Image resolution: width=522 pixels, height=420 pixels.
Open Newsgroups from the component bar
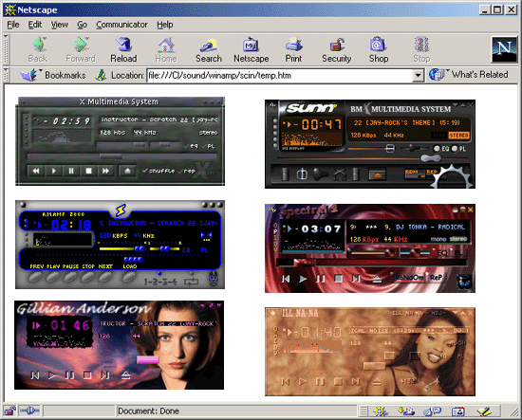coord(432,411)
